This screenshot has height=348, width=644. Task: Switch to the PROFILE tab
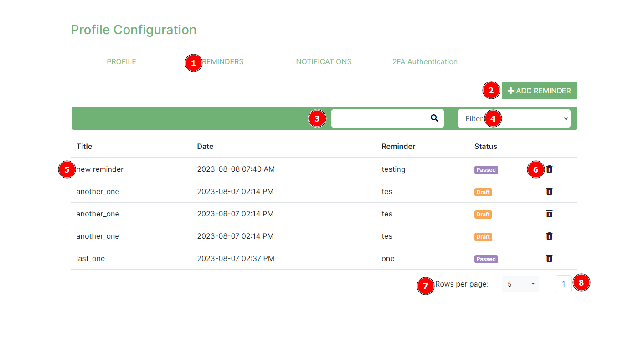pyautogui.click(x=121, y=61)
